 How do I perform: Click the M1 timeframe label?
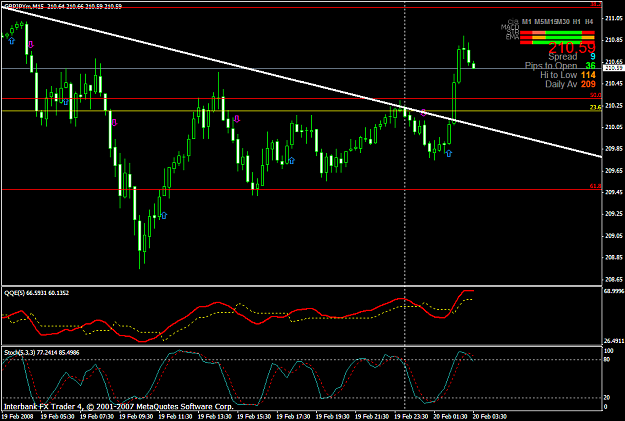(527, 22)
